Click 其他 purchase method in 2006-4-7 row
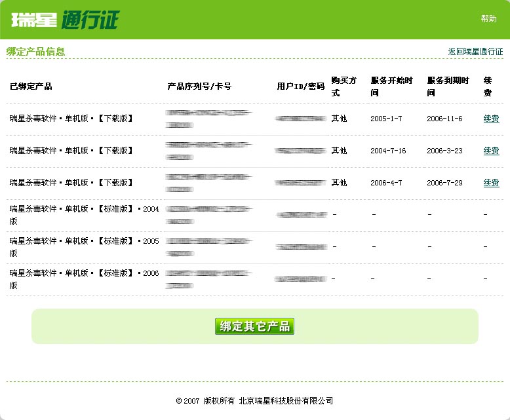The image size is (510, 420). 339,183
